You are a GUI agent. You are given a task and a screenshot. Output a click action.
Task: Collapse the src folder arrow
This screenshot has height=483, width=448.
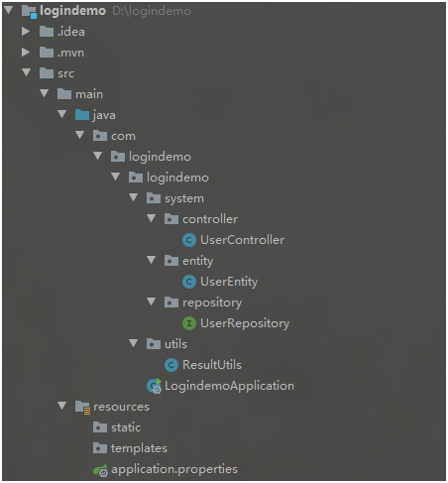click(x=26, y=72)
